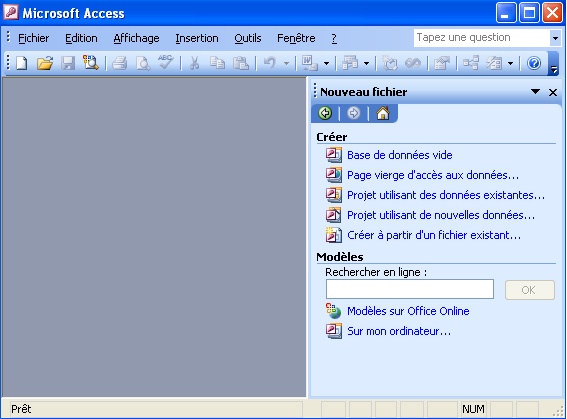Click the New blank document toolbar icon

click(x=22, y=63)
